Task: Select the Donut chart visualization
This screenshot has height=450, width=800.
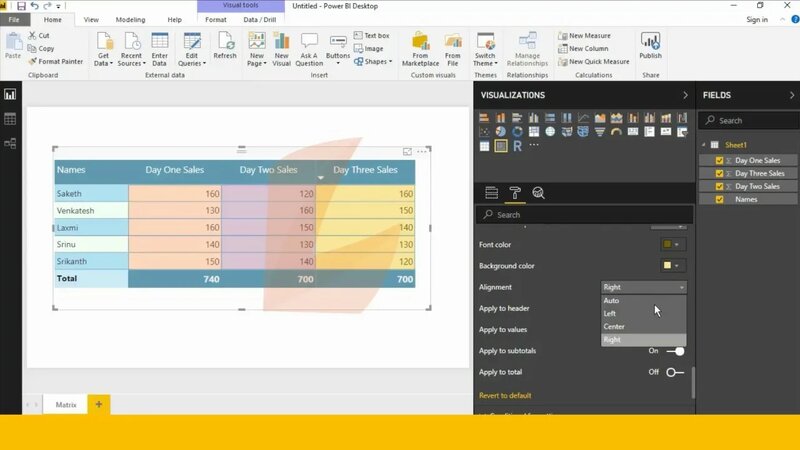Action: [x=517, y=132]
